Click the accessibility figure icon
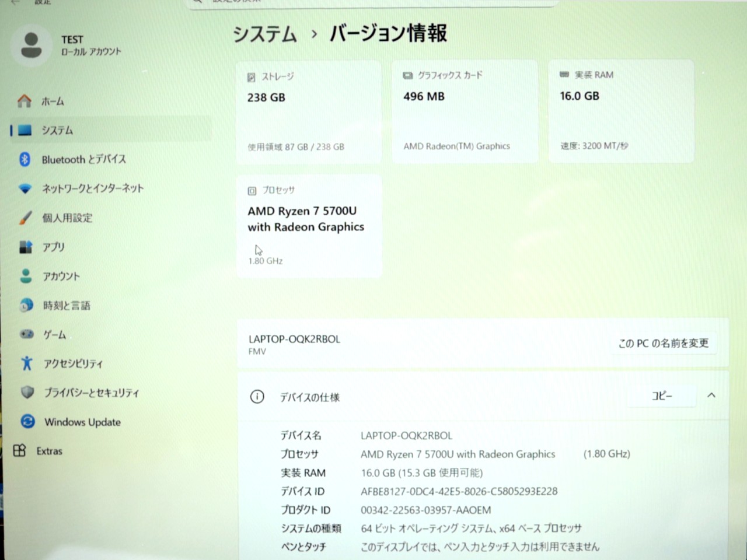 tap(27, 363)
